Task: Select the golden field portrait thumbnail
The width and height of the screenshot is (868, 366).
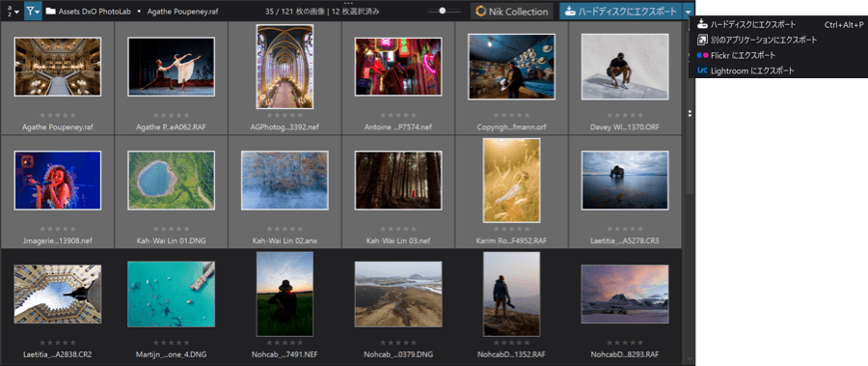Action: coord(511,181)
